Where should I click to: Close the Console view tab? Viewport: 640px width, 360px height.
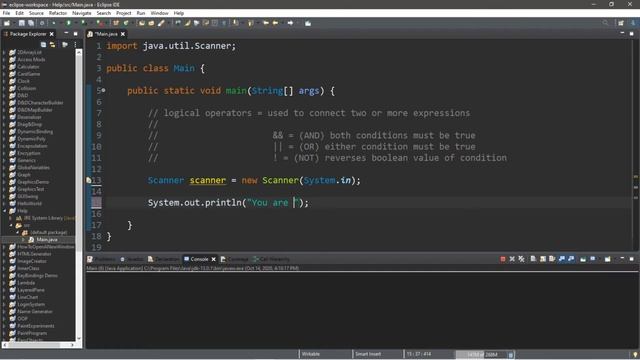(x=213, y=259)
